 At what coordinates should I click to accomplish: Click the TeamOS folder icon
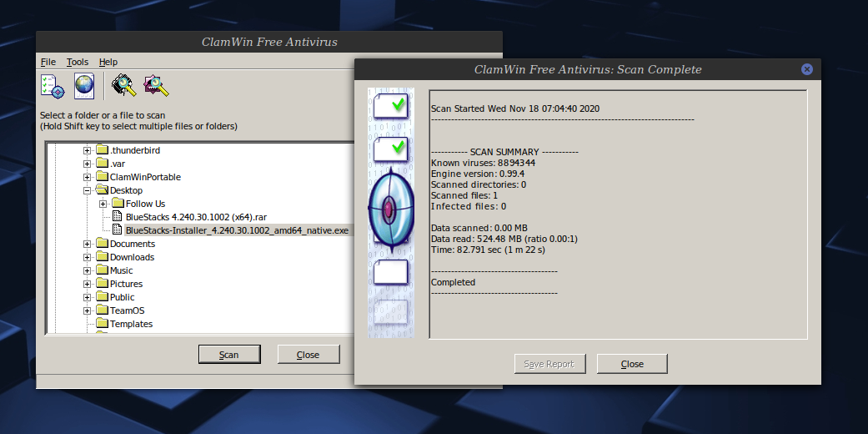point(102,310)
